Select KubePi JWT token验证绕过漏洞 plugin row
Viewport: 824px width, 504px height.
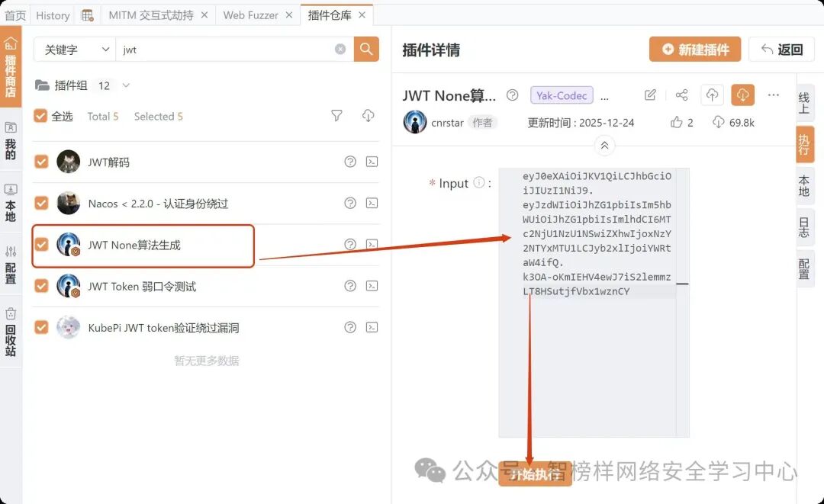point(205,328)
